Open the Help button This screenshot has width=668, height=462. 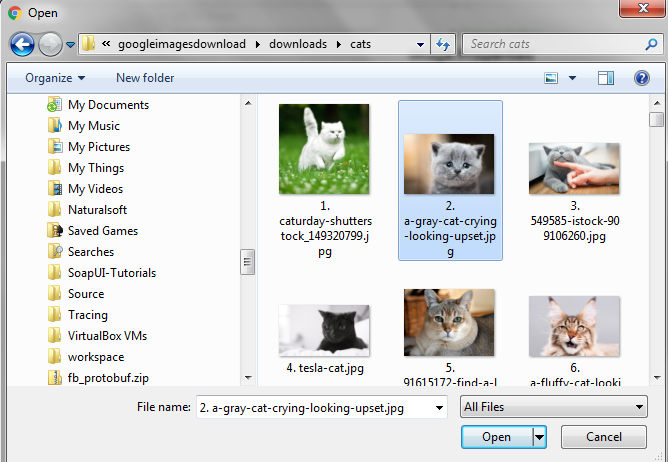pyautogui.click(x=642, y=78)
